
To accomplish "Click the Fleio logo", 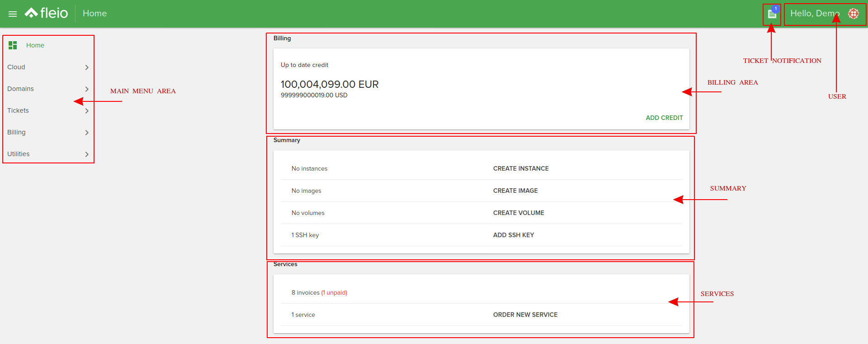I will pos(47,13).
